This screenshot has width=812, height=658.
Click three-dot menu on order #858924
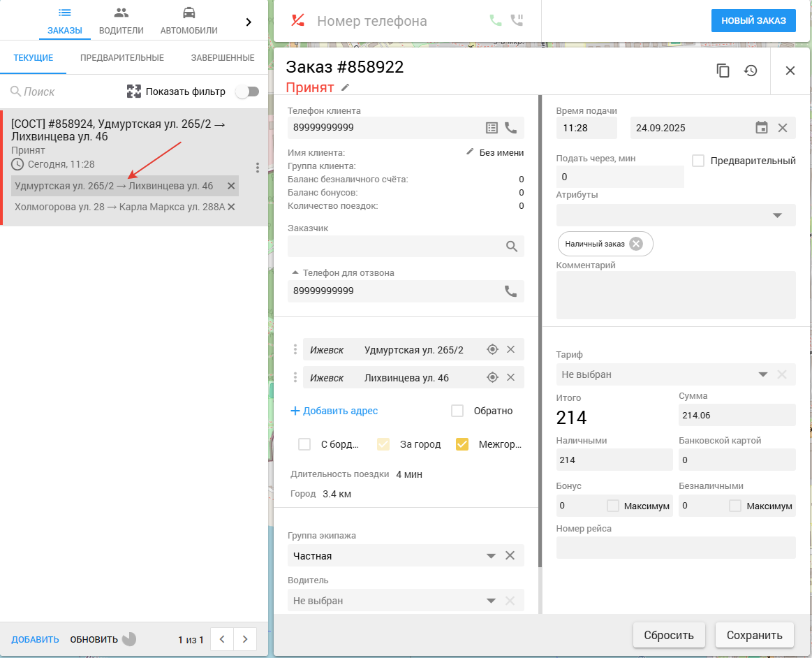point(258,168)
